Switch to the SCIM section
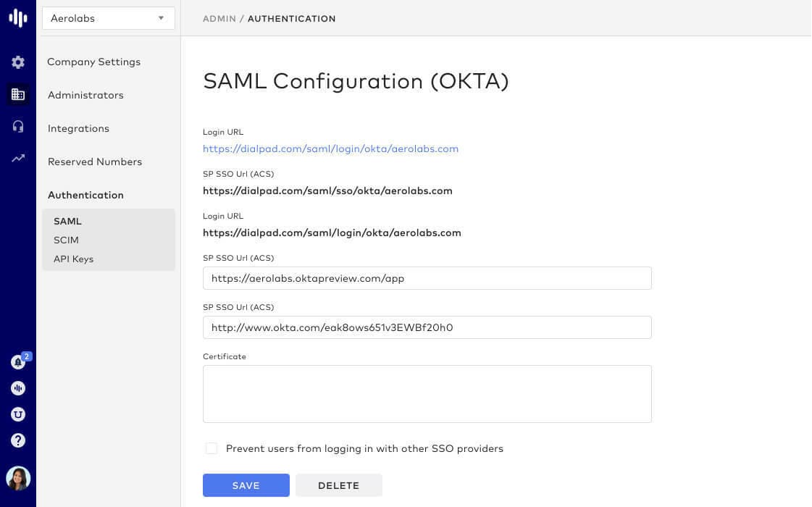The height and width of the screenshot is (507, 812). click(66, 240)
